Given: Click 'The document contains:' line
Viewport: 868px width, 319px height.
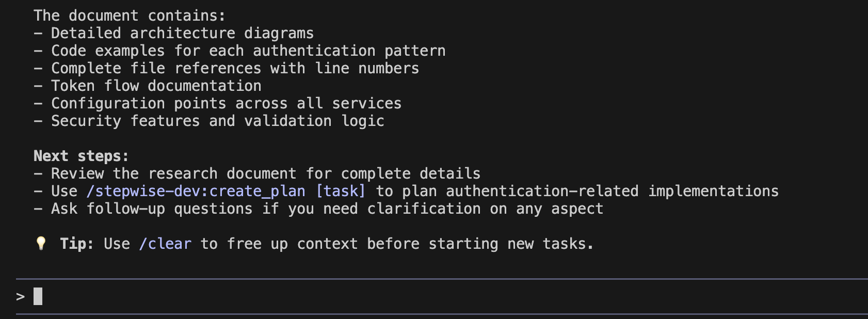Looking at the screenshot, I should (130, 15).
